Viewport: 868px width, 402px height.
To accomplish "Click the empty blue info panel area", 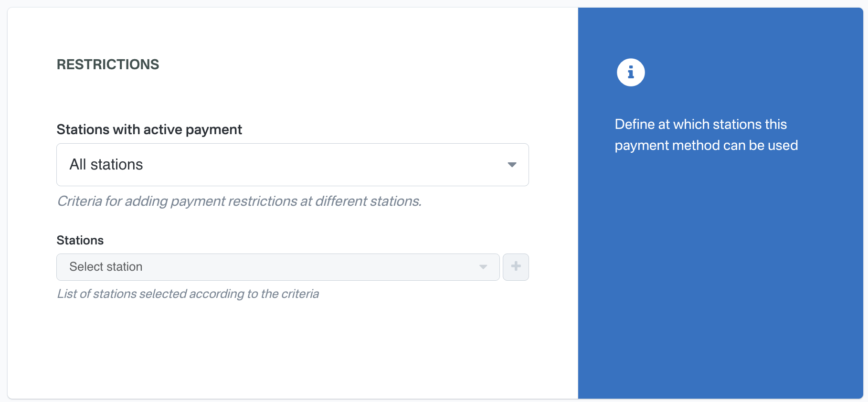I will pos(720,277).
